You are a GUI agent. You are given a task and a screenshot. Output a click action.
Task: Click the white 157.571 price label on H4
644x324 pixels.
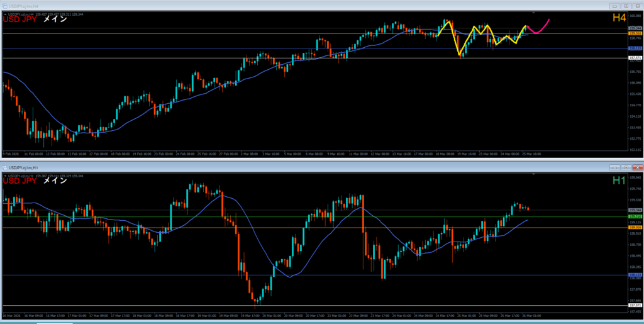pyautogui.click(x=635, y=58)
